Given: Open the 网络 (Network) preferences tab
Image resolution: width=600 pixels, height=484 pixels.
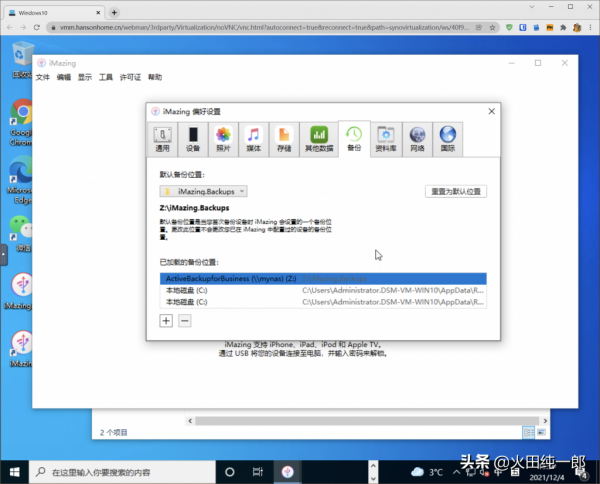Looking at the screenshot, I should [x=417, y=139].
